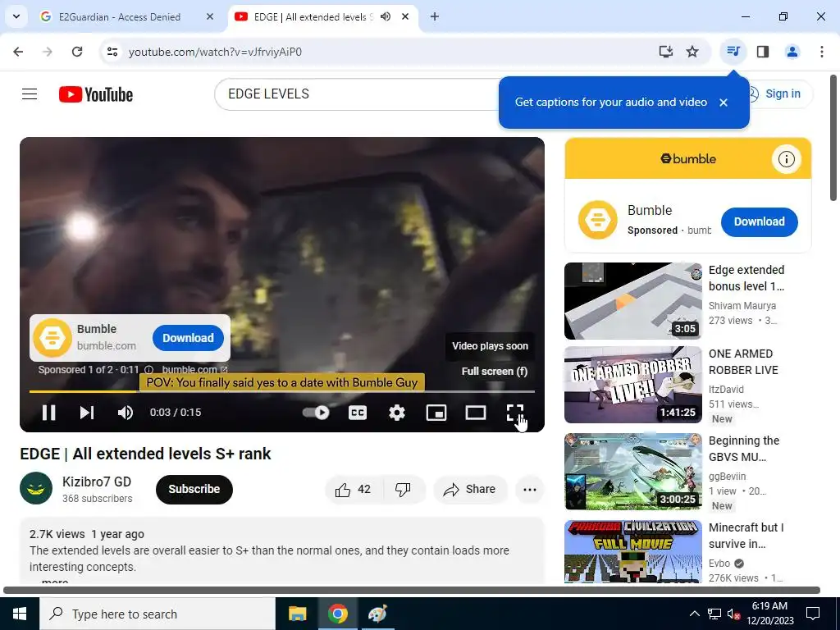Click Download in Bumble sidebar ad

[759, 221]
